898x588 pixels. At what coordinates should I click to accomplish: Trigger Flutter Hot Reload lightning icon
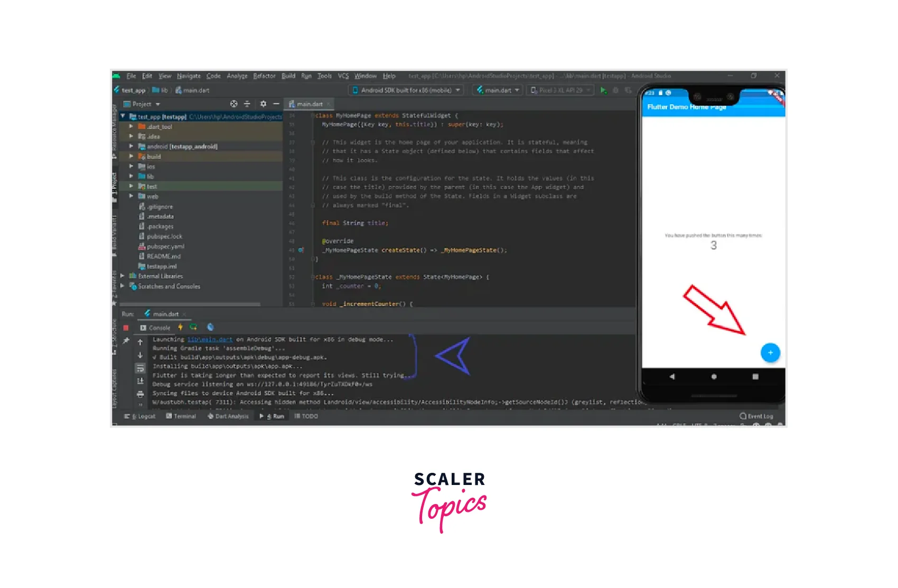coord(180,328)
